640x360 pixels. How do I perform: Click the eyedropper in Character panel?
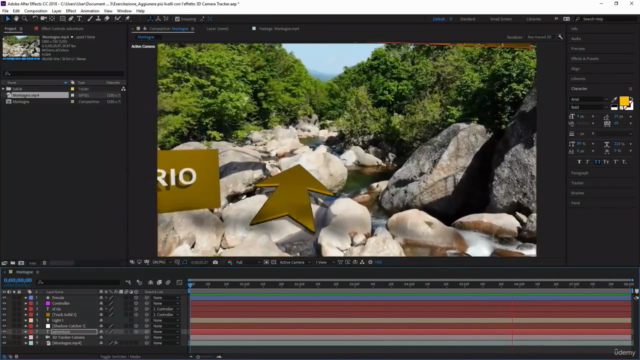(614, 99)
